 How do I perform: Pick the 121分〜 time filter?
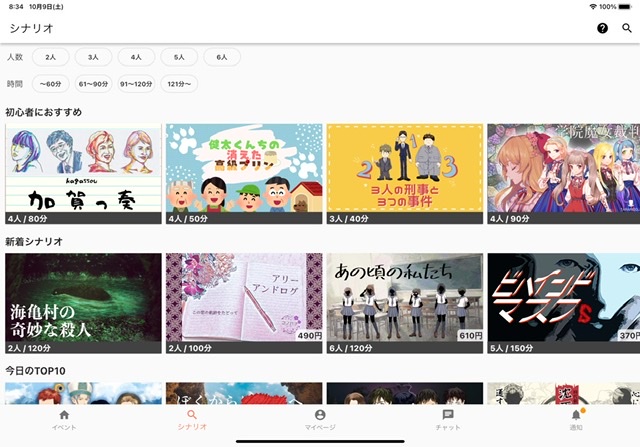[x=179, y=84]
